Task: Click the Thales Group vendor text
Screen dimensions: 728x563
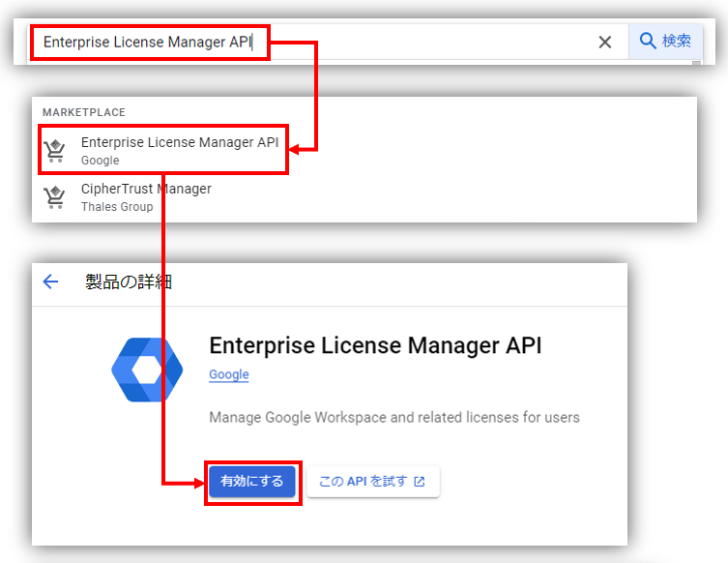Action: point(117,207)
